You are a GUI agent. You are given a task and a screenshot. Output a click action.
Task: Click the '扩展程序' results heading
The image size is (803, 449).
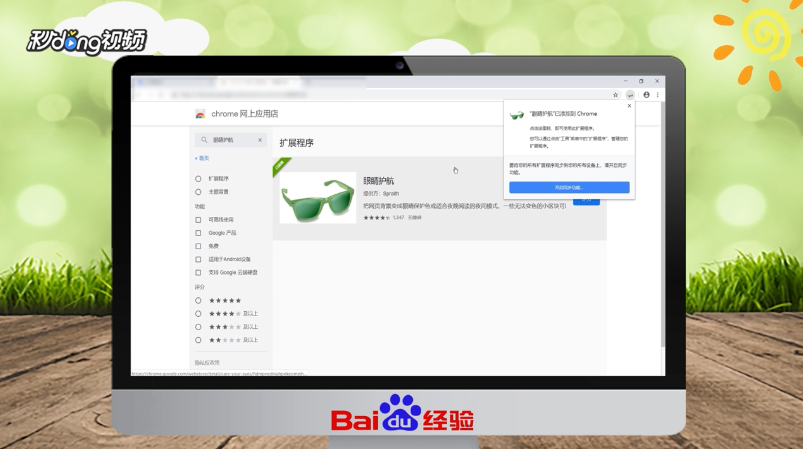(297, 143)
